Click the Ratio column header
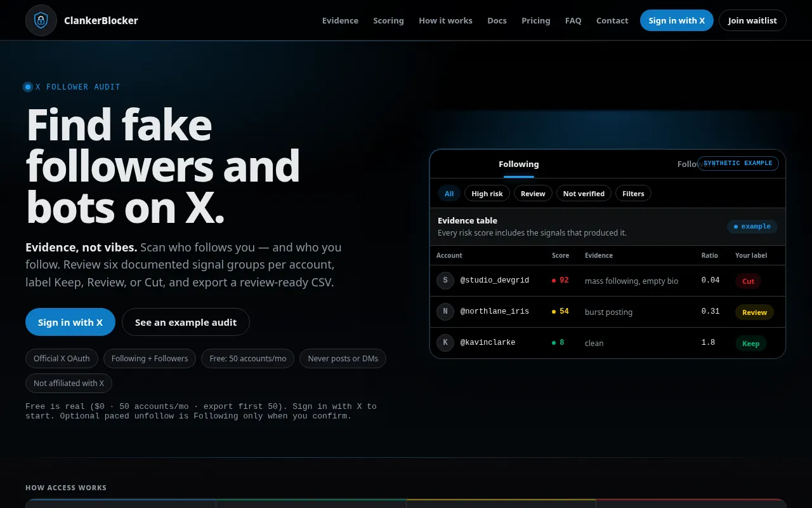The width and height of the screenshot is (812, 508). pos(710,255)
